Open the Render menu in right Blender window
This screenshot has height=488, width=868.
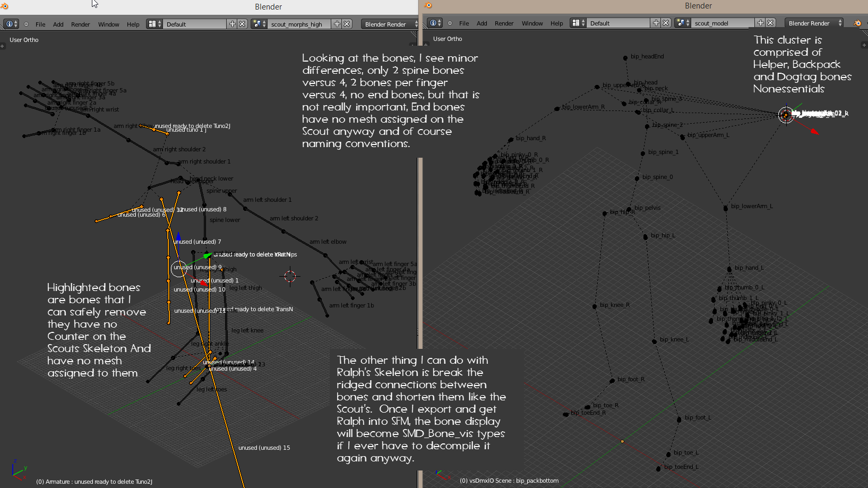click(x=504, y=23)
